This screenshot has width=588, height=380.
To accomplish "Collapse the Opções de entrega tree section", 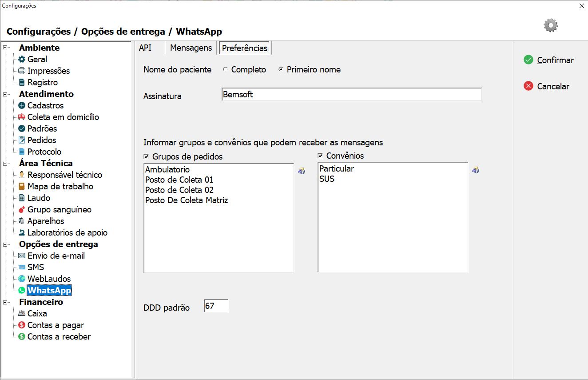I will pos(5,244).
